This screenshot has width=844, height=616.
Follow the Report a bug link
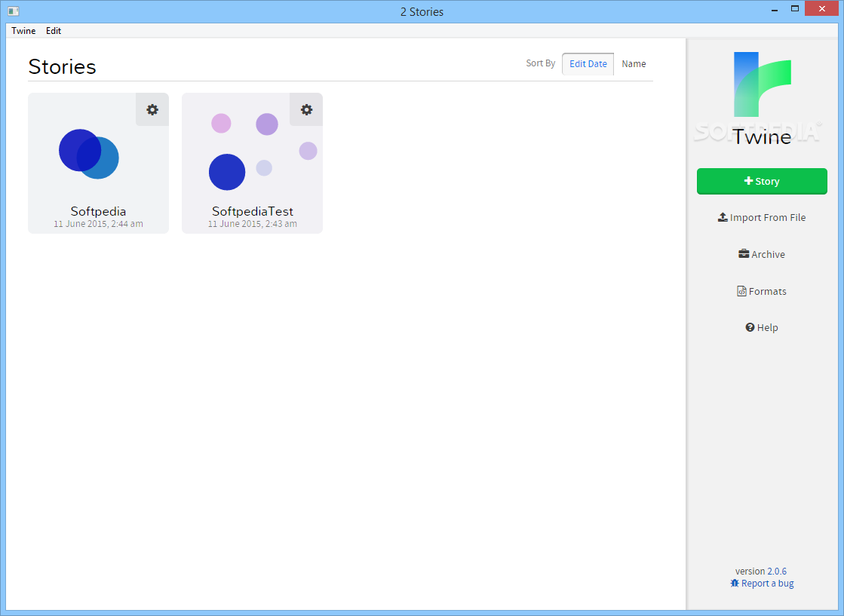762,583
